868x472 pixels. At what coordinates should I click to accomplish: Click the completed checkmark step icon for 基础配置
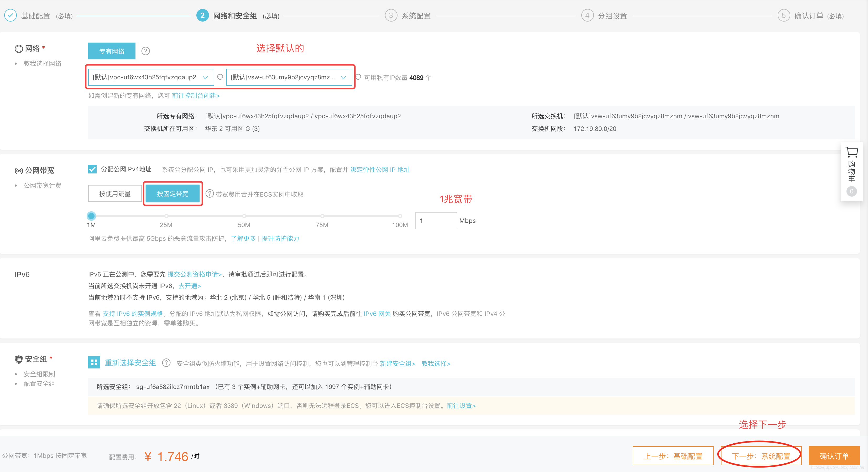(11, 16)
